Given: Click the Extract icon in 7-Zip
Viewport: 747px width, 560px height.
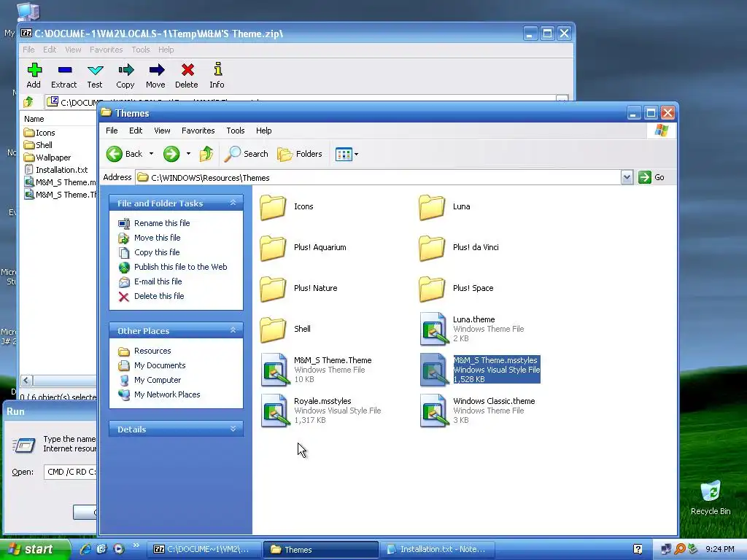Looking at the screenshot, I should point(64,75).
